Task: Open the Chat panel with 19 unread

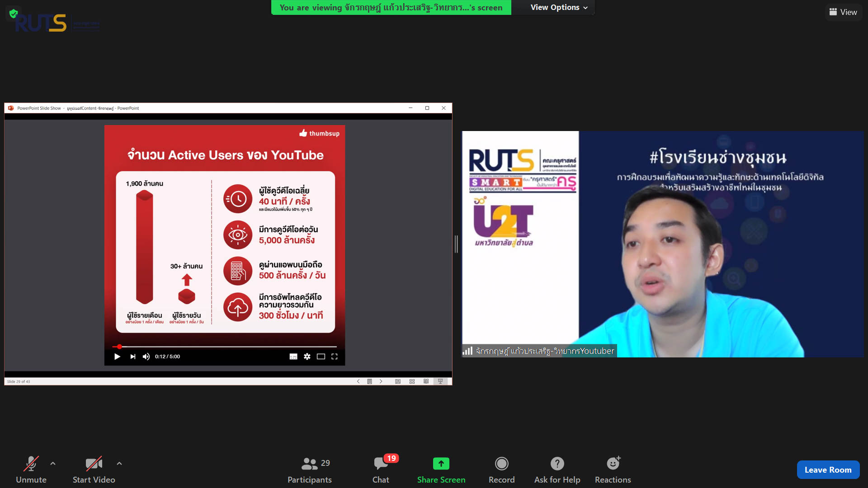Action: click(x=381, y=470)
